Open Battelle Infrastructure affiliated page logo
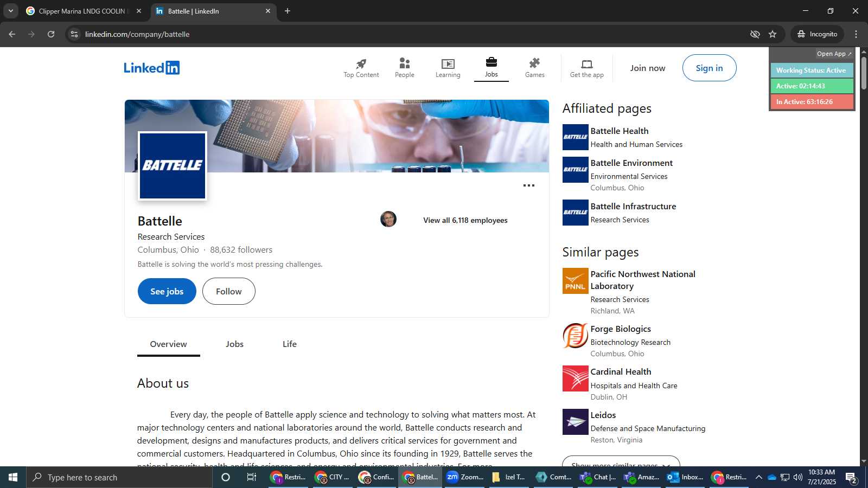 point(575,213)
